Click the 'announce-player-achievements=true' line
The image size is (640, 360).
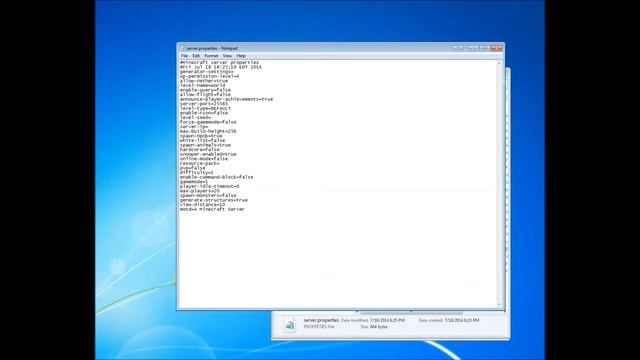[x=226, y=99]
